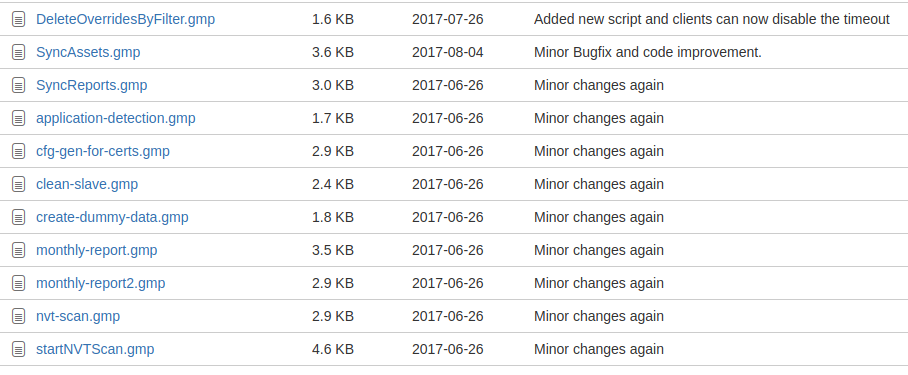This screenshot has height=375, width=908.
Task: Open the SyncReports.gmp file
Action: 91,85
